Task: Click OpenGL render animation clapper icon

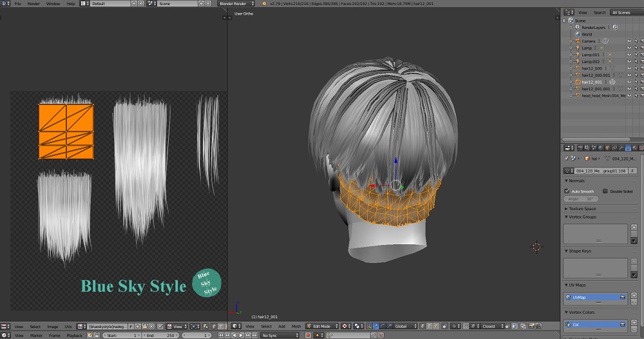Action: click(x=538, y=326)
